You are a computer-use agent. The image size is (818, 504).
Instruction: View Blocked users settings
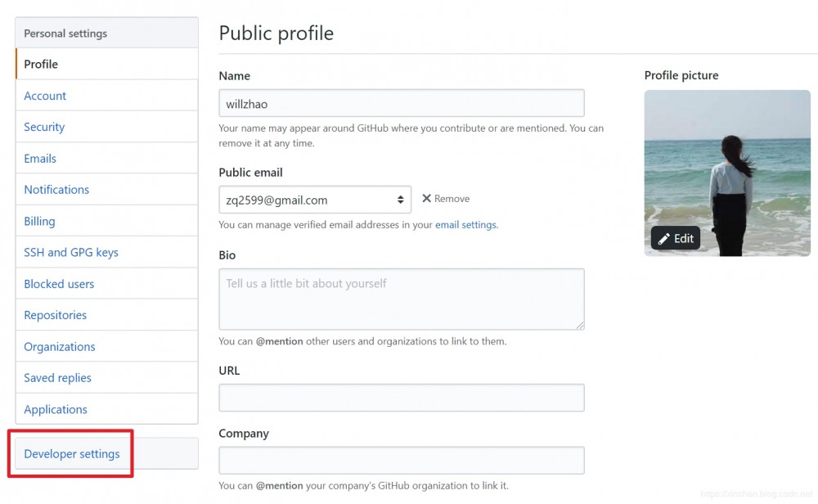(x=59, y=284)
